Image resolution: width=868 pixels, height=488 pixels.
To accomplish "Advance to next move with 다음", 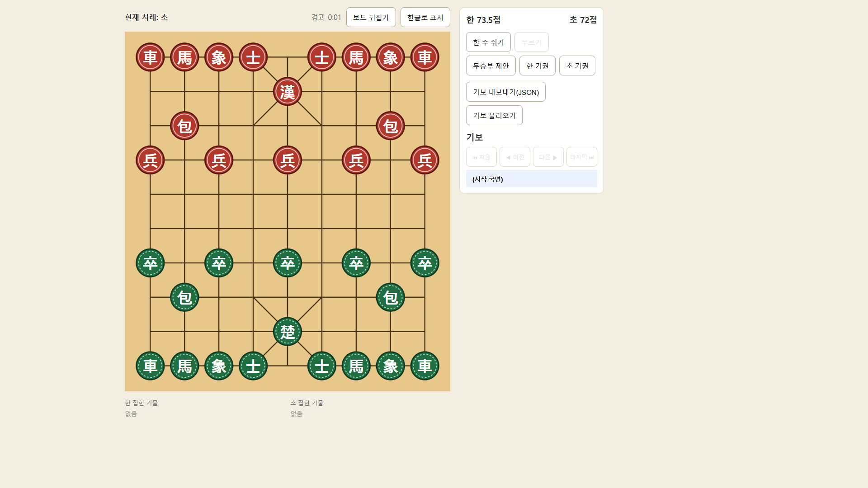I will (x=548, y=157).
